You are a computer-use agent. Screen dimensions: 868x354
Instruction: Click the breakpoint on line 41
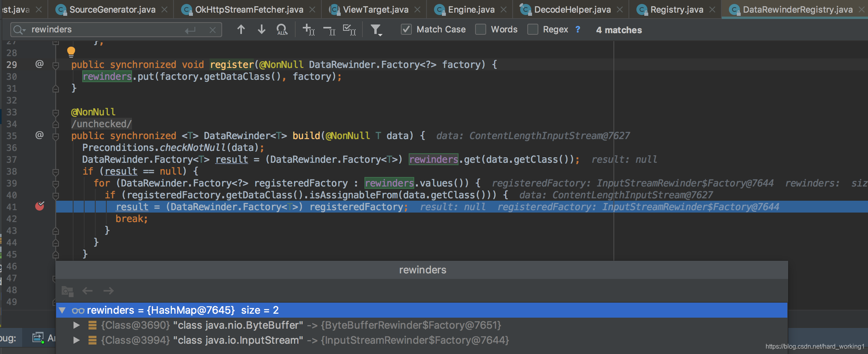click(40, 206)
